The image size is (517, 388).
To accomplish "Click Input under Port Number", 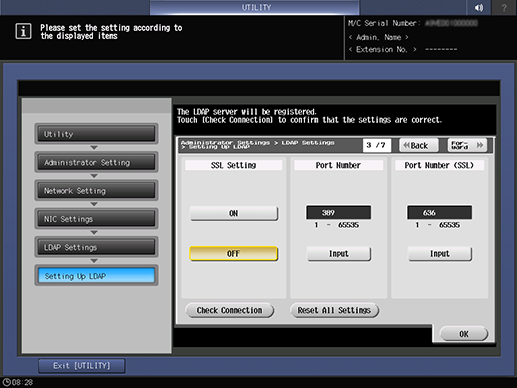I will [x=339, y=254].
